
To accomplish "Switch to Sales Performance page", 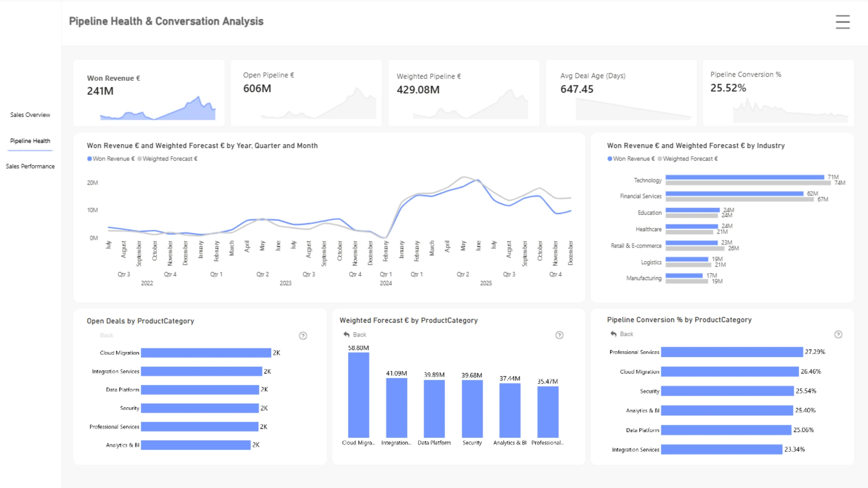I will click(30, 166).
